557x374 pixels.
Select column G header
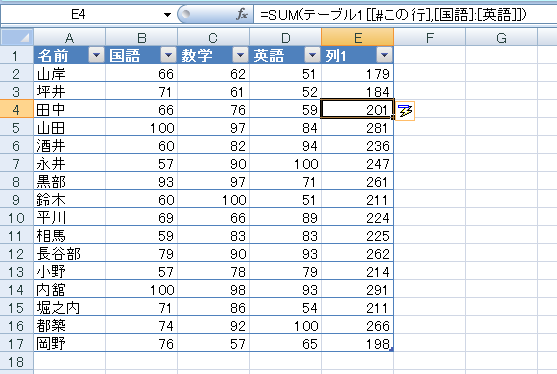(x=502, y=37)
